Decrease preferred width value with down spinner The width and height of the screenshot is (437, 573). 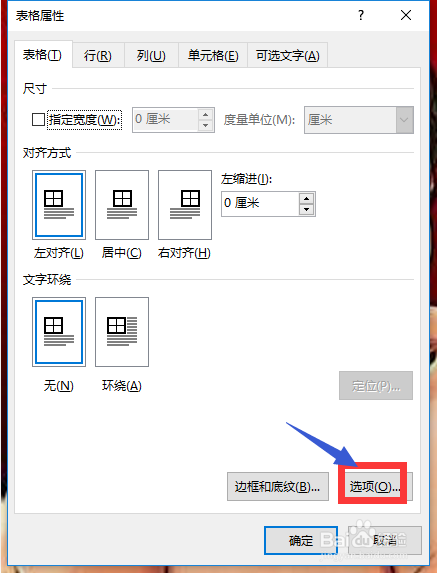coord(206,125)
